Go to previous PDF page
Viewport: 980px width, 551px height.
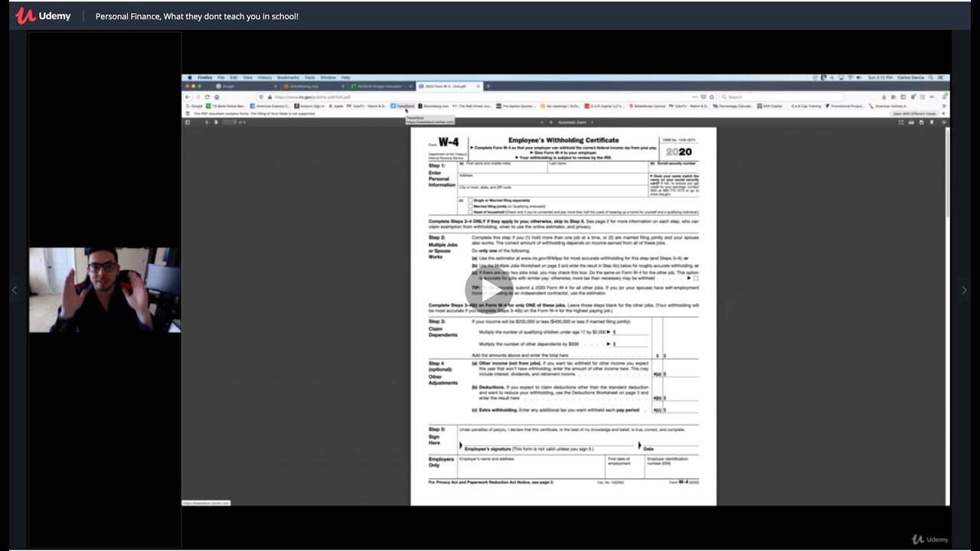[207, 122]
